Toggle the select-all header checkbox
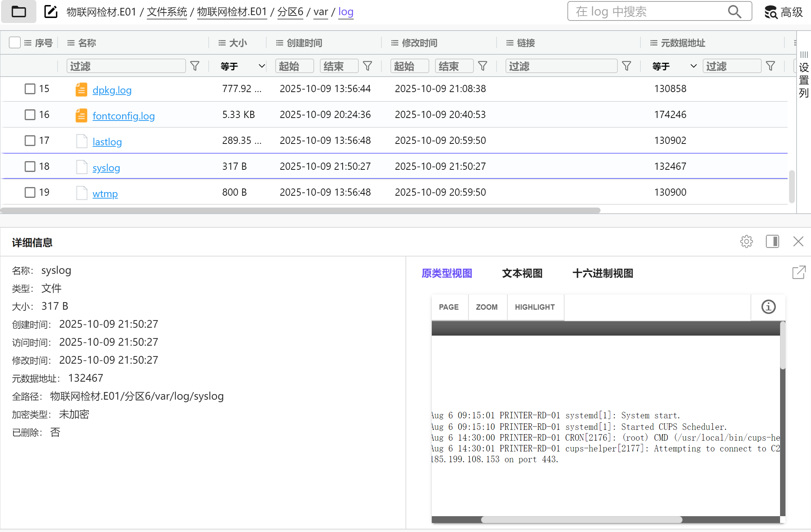The image size is (811, 532). (x=15, y=43)
